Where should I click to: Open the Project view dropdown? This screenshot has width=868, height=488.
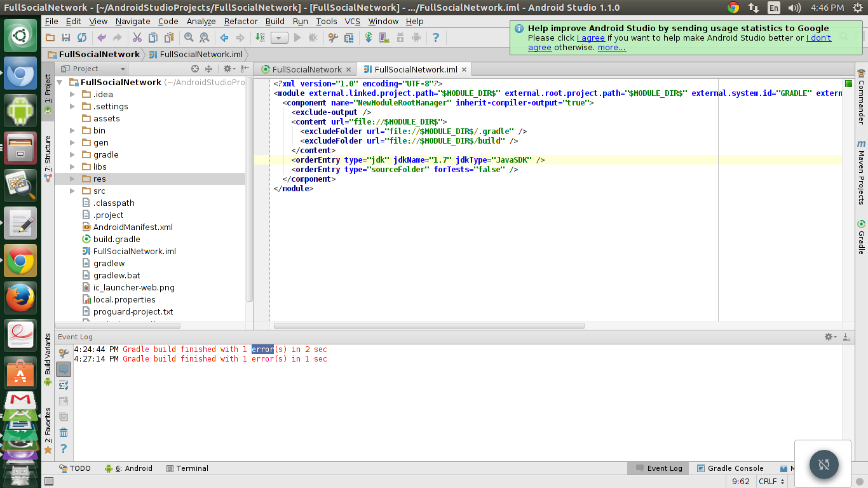(93, 69)
